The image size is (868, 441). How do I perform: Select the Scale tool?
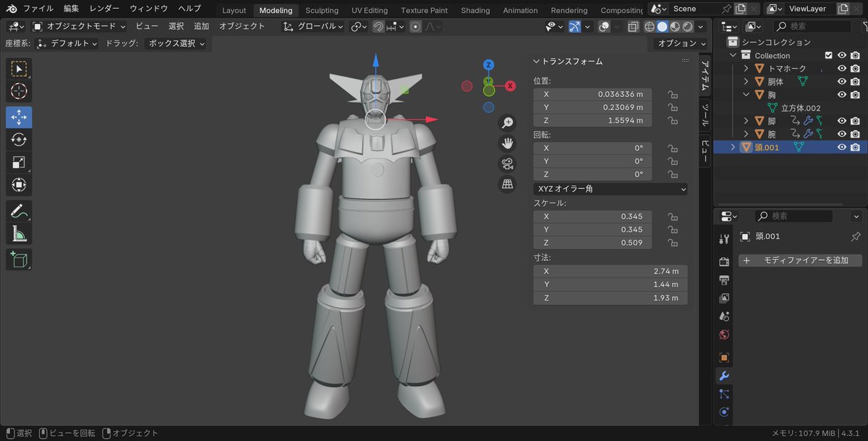click(x=19, y=163)
